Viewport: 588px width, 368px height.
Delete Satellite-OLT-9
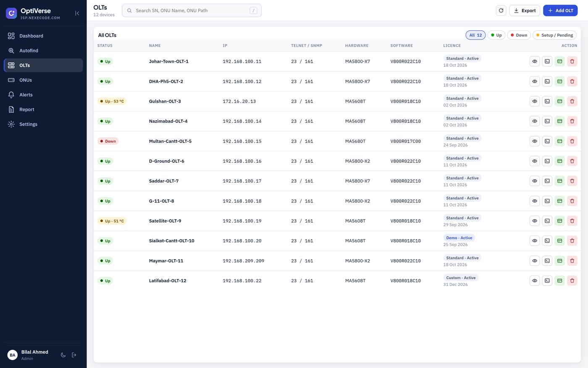click(572, 221)
